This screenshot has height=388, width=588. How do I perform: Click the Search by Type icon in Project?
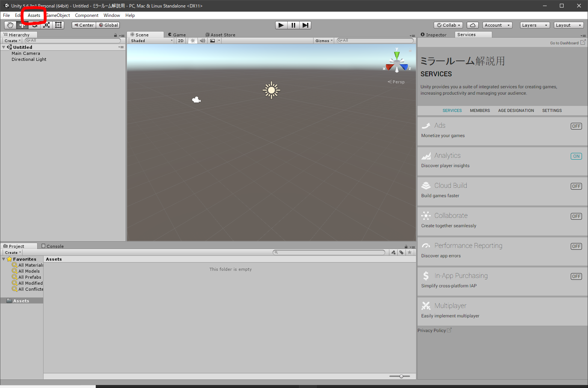pos(393,252)
